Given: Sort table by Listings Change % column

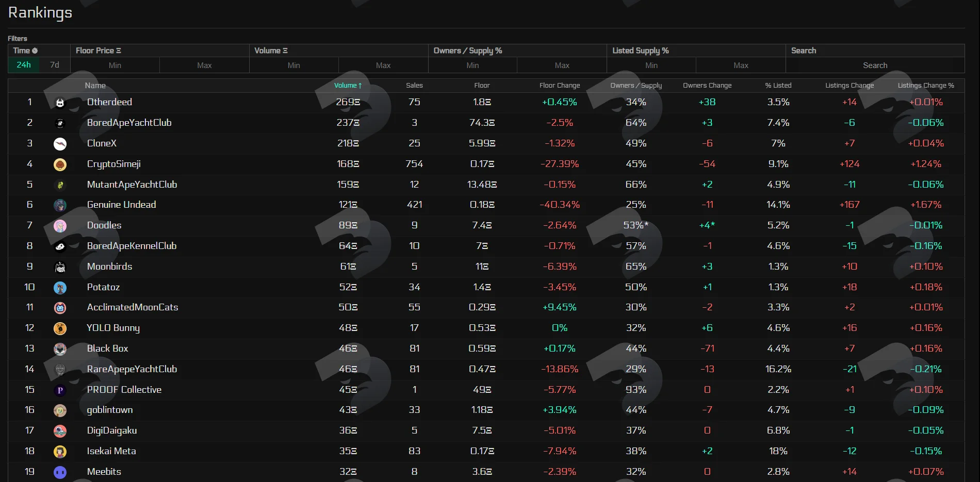Looking at the screenshot, I should pyautogui.click(x=926, y=86).
